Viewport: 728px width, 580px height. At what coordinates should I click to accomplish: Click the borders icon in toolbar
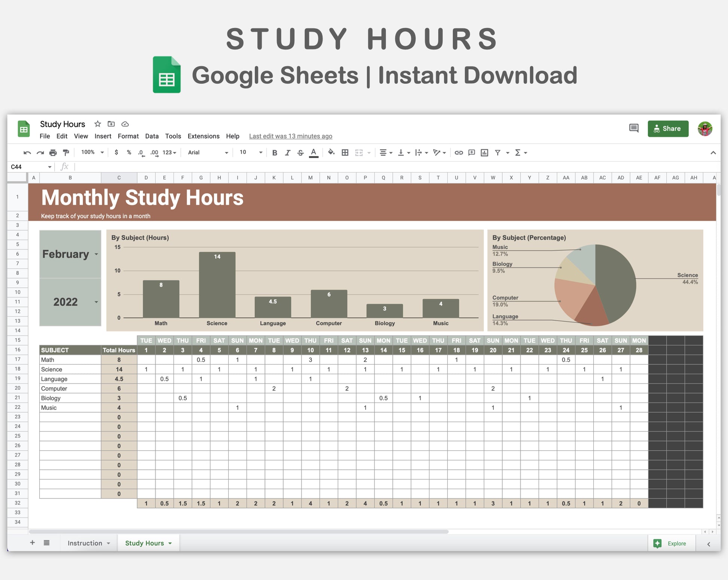tap(345, 153)
